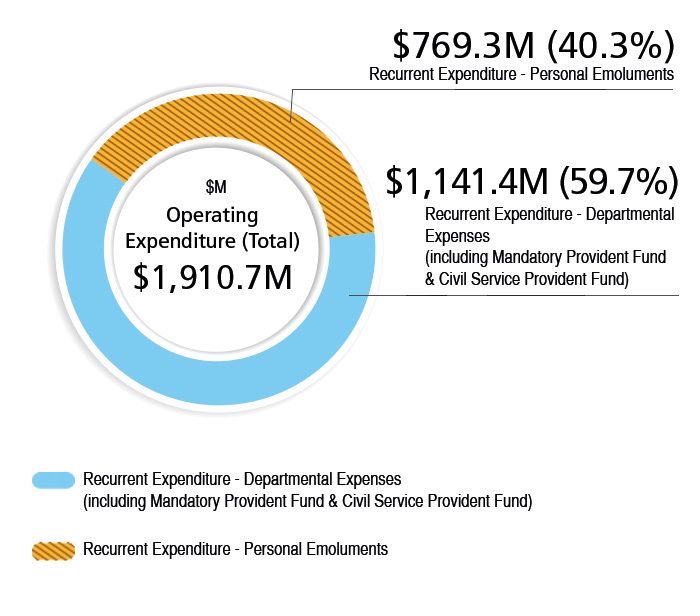Screen dimensions: 700x616
Task: Click callout text "& Civil Service Provident Fund)"
Action: click(x=526, y=280)
